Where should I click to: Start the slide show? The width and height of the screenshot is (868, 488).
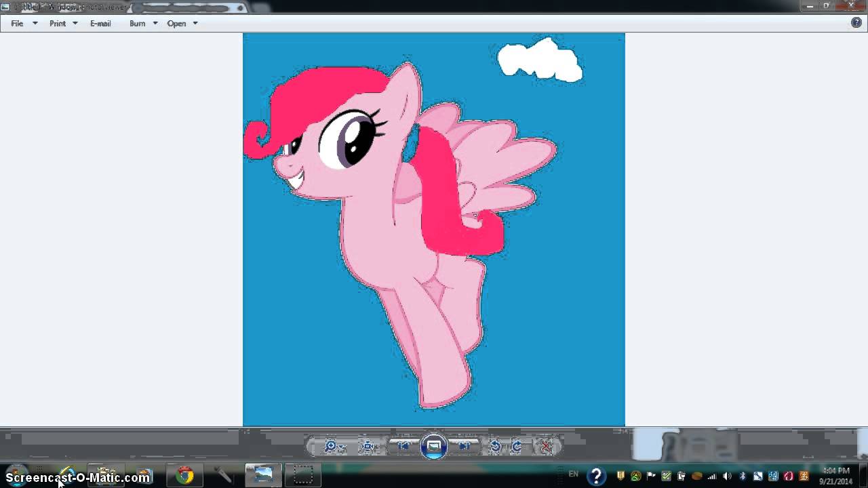tap(434, 447)
